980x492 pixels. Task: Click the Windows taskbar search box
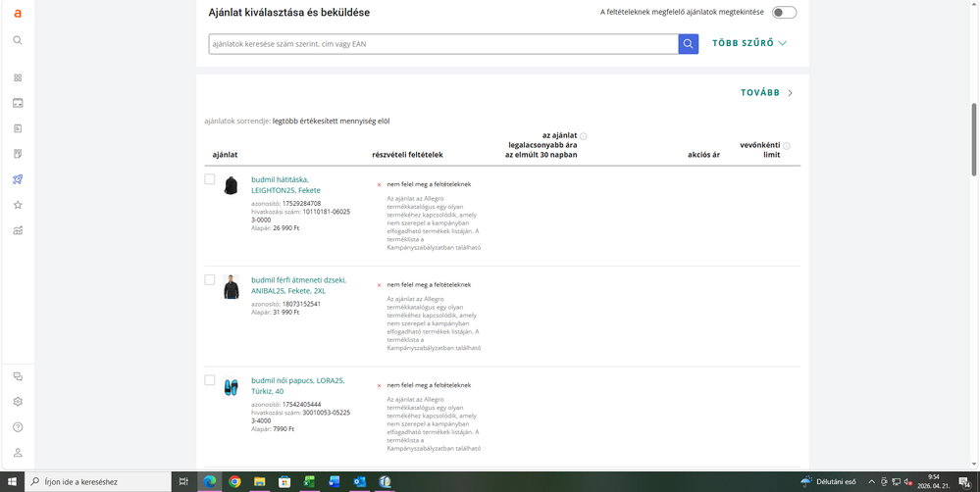pos(98,481)
